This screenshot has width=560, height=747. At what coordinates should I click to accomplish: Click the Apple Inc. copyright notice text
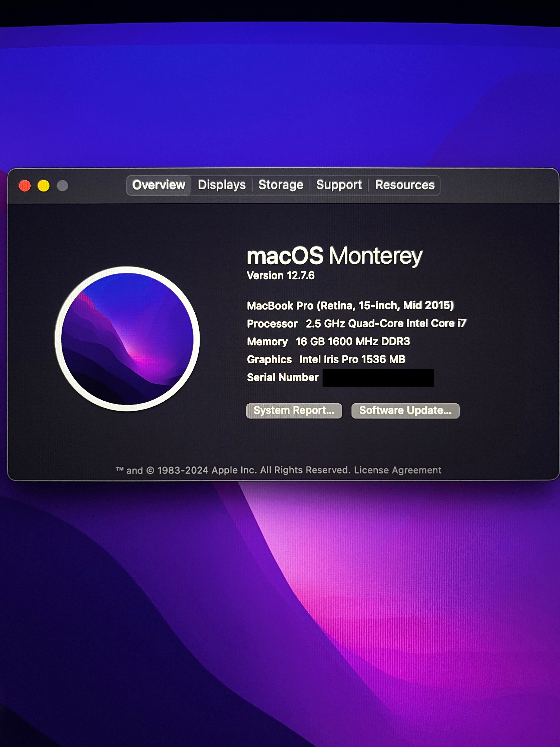pyautogui.click(x=233, y=470)
